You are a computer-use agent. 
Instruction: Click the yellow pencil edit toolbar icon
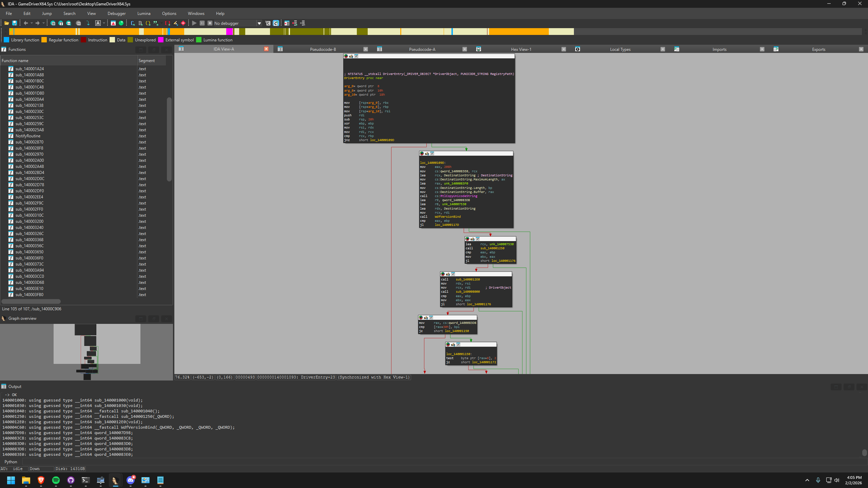tap(175, 23)
